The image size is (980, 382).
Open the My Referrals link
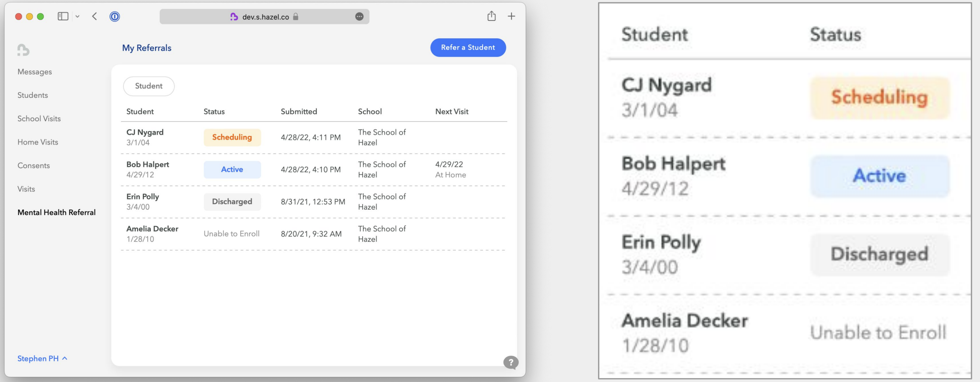tap(146, 48)
